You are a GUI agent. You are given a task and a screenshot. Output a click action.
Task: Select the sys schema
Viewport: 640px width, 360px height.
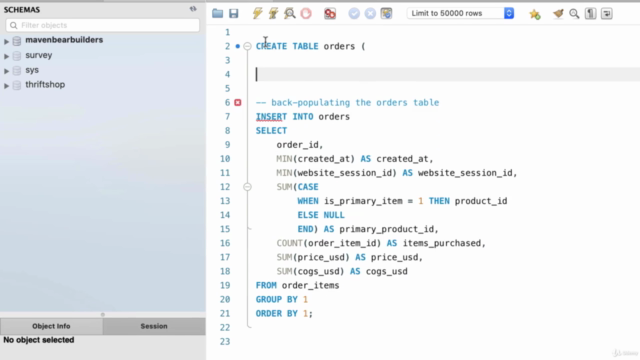(32, 70)
